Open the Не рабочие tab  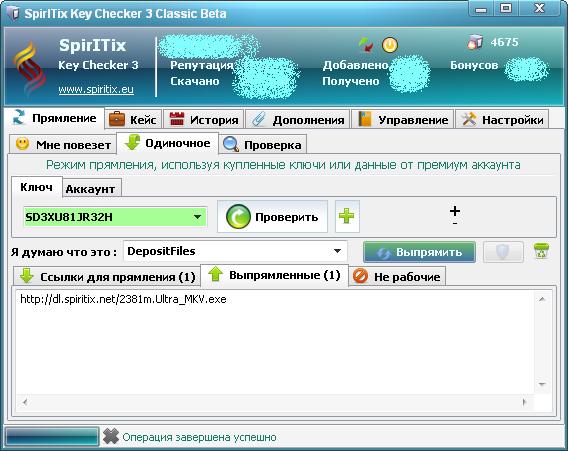coord(397,276)
